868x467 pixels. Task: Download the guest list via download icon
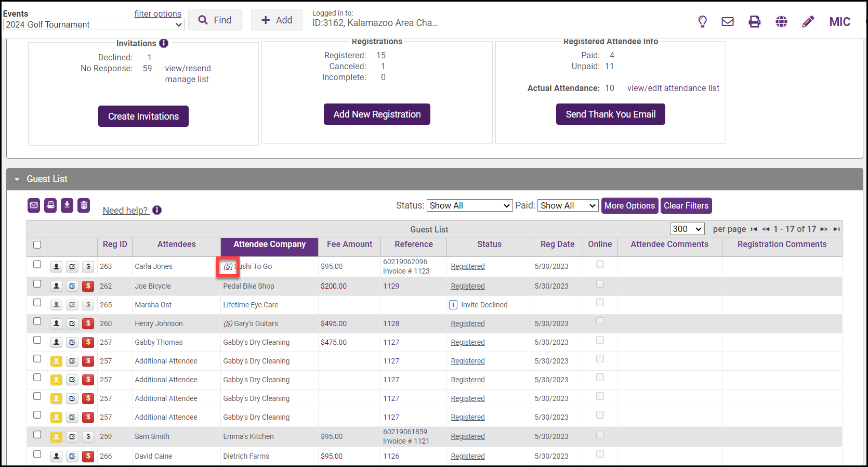click(x=67, y=205)
